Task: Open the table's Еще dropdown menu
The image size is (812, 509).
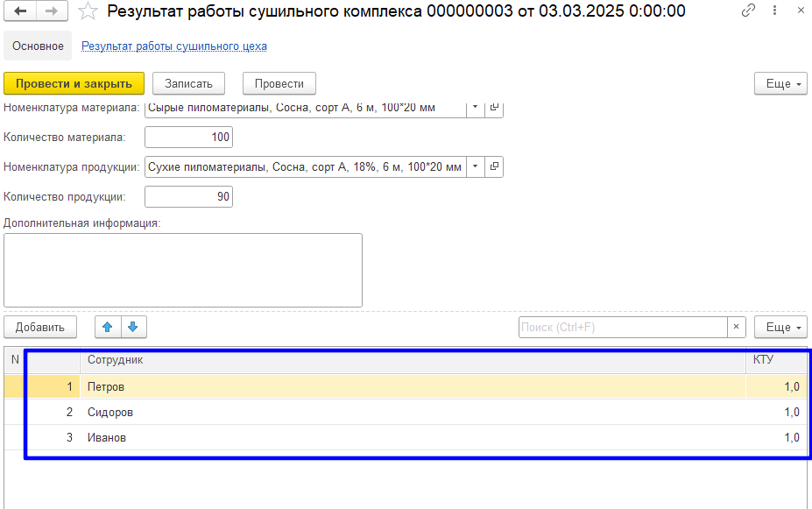Action: click(780, 327)
